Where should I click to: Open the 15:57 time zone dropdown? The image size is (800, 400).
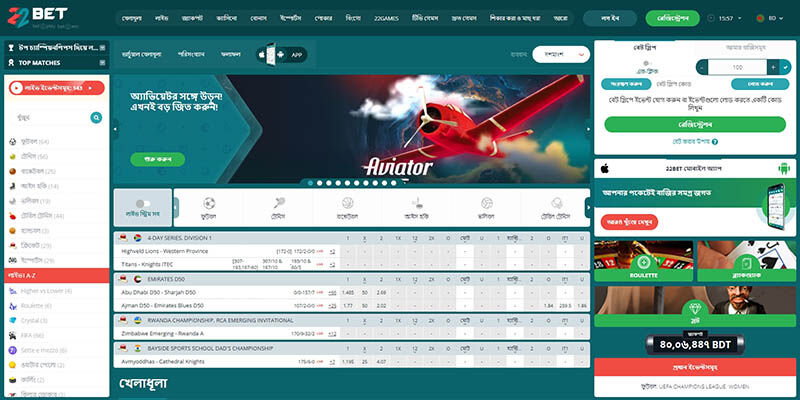(x=729, y=18)
